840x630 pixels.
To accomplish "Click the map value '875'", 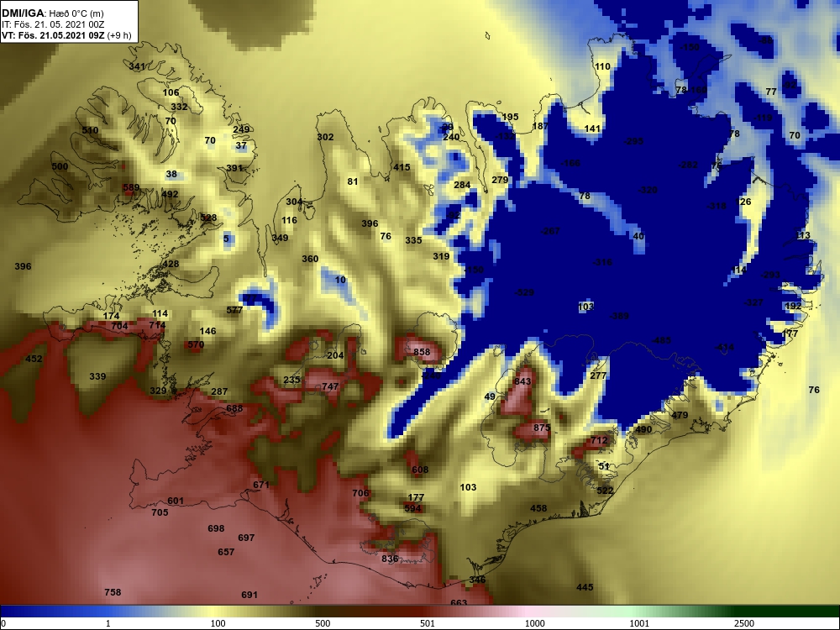I will 542,428.
